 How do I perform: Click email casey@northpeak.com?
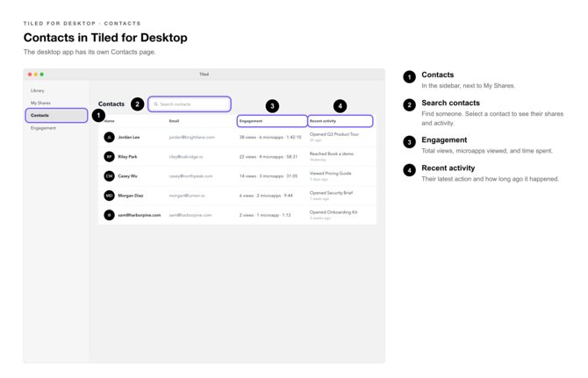(190, 176)
